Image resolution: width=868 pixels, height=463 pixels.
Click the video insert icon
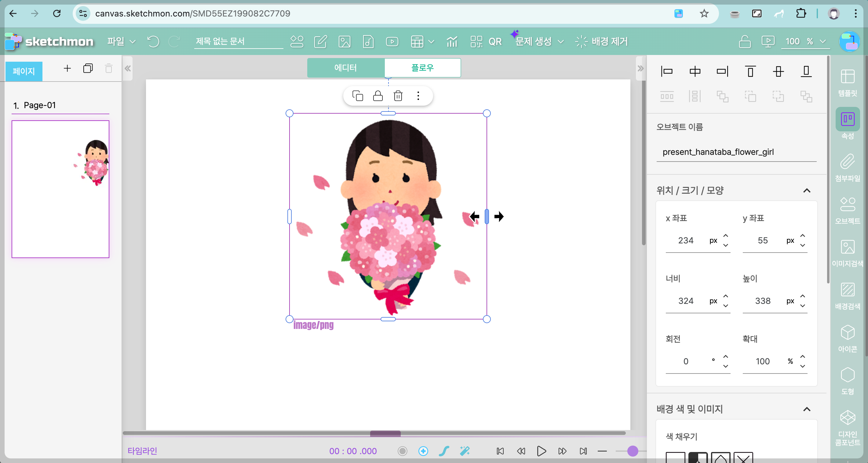[392, 42]
